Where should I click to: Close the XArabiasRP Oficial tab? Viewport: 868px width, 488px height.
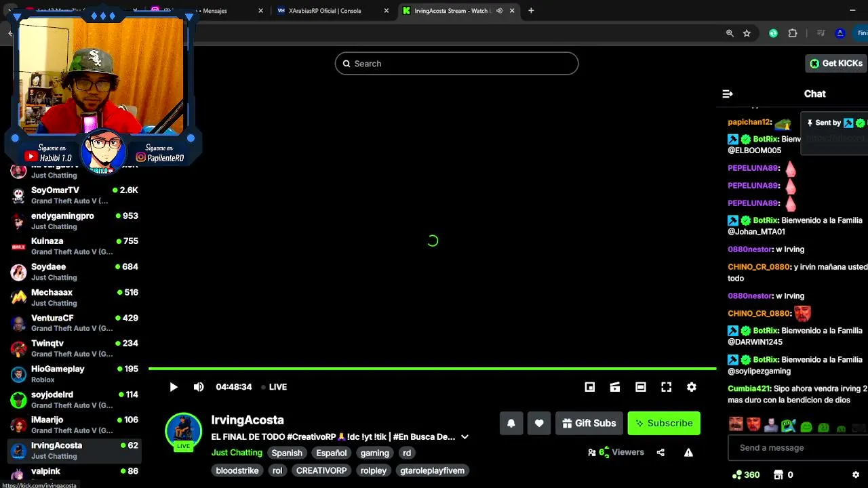[387, 11]
